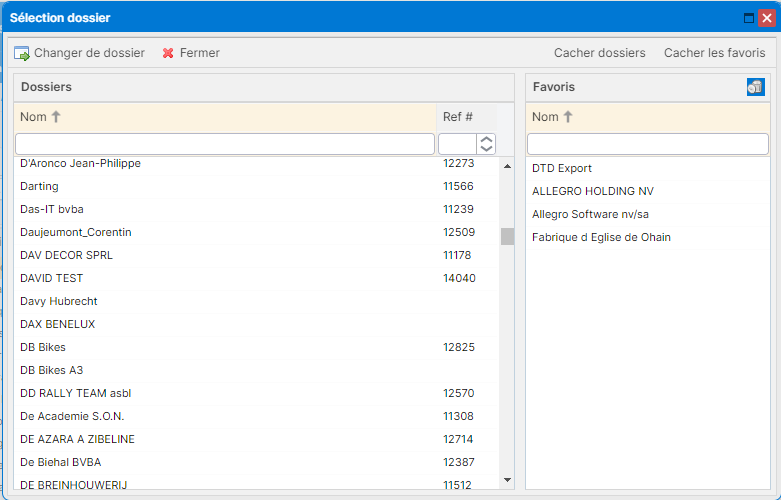
Task: Select De Academie S.O.N. dossier
Action: click(256, 416)
